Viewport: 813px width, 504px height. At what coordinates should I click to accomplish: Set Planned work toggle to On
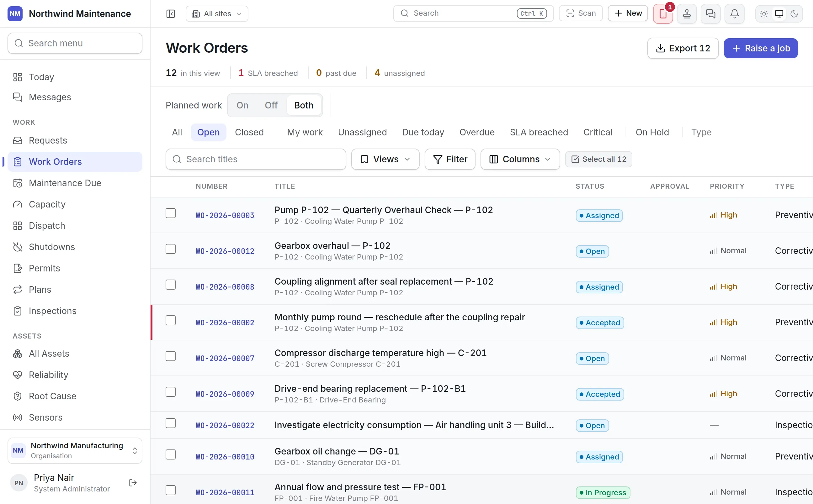click(242, 105)
